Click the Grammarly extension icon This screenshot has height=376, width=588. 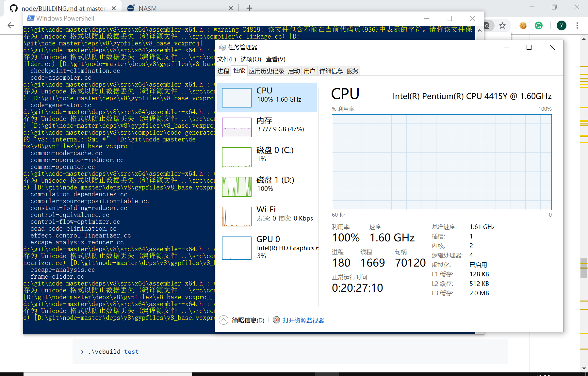coord(539,25)
